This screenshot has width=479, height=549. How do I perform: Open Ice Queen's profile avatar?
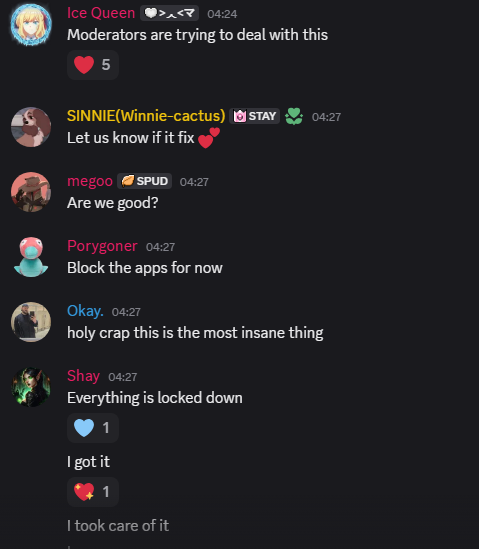click(x=31, y=25)
